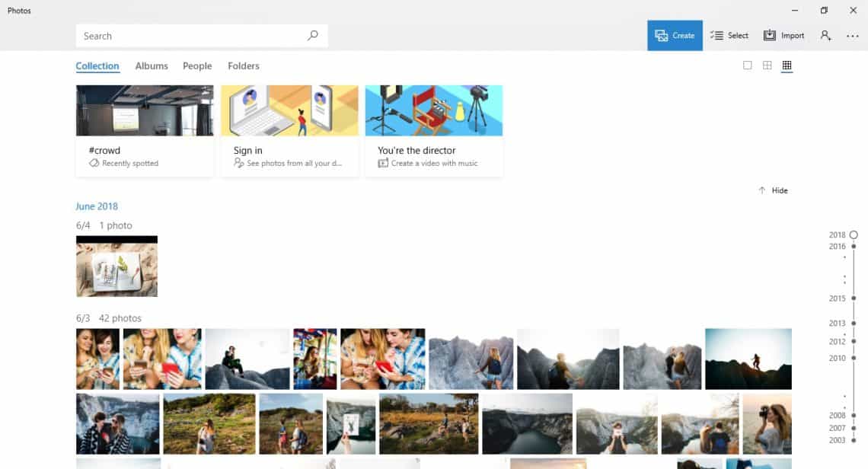Open the Create menu
This screenshot has width=868, height=469.
(675, 36)
